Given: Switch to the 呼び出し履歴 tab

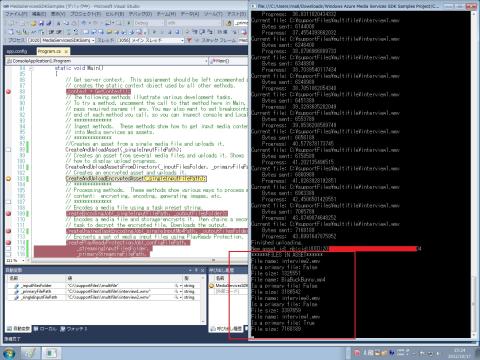Looking at the screenshot, I should point(227,329).
